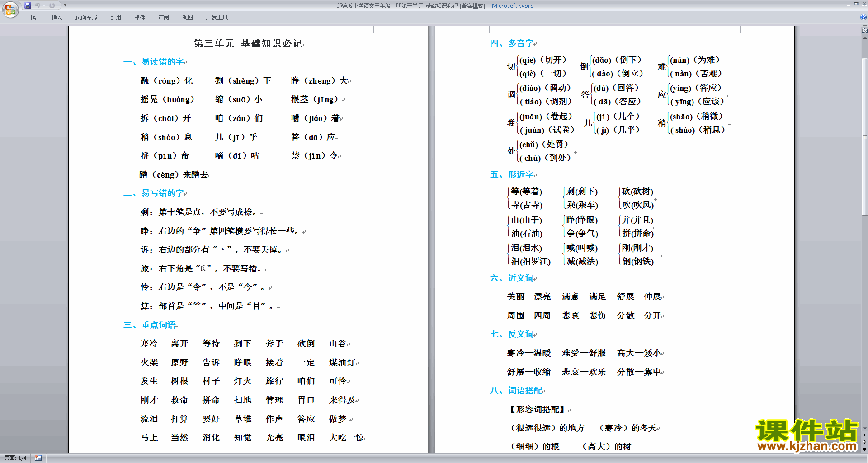Open the 插入 ribbon tab
The height and width of the screenshot is (463, 868).
[57, 18]
